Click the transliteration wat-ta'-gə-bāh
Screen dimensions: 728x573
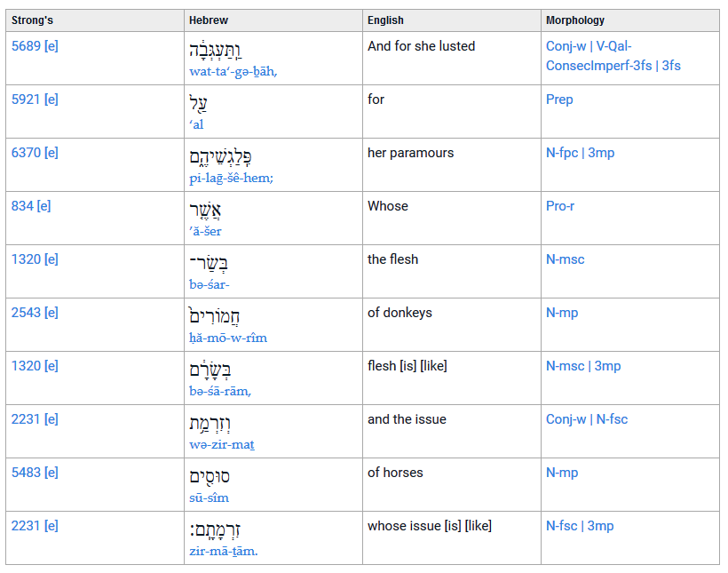coord(233,72)
